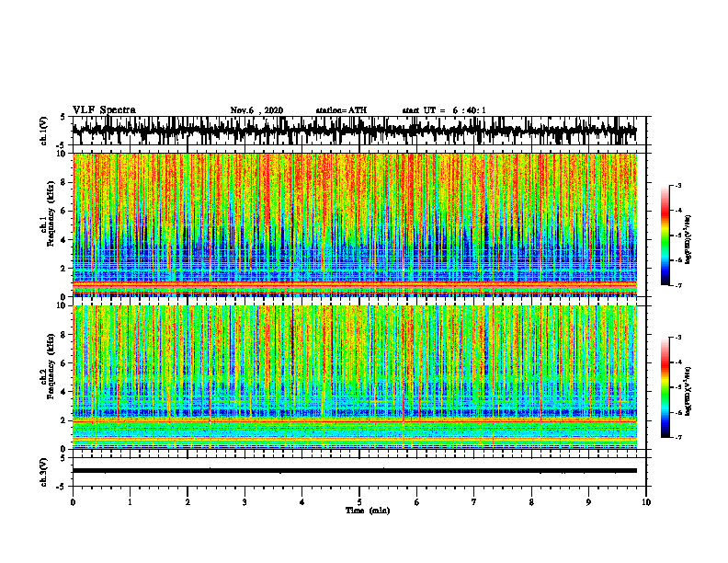728x563 pixels.
Task: Click the ch.1 frequency tick label "8"
Action: pyautogui.click(x=65, y=182)
